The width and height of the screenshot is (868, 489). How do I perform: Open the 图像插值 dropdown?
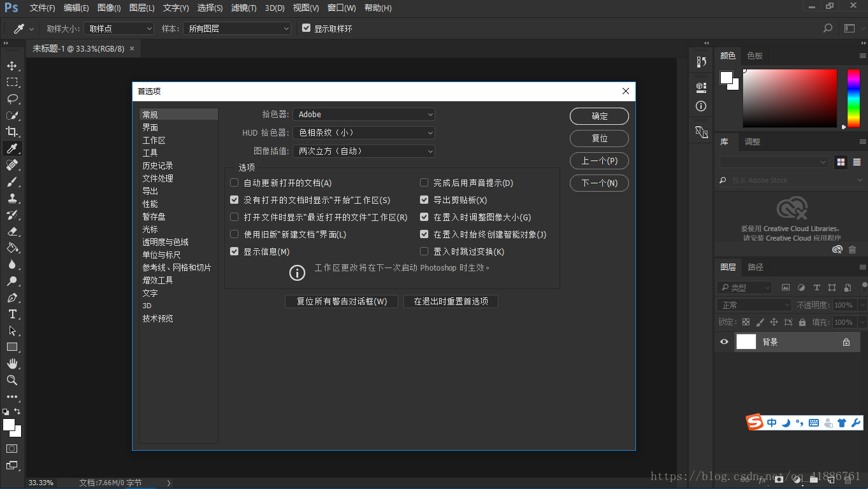pos(364,152)
